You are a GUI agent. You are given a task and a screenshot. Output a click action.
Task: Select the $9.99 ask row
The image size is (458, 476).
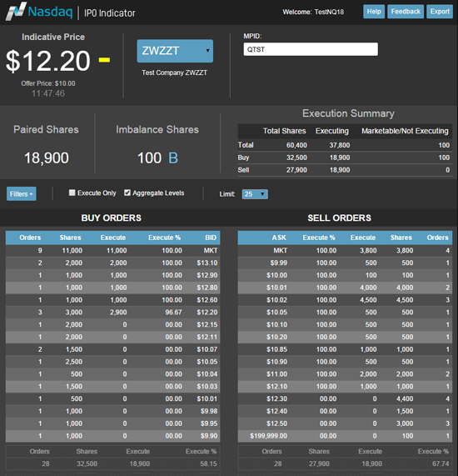point(345,263)
